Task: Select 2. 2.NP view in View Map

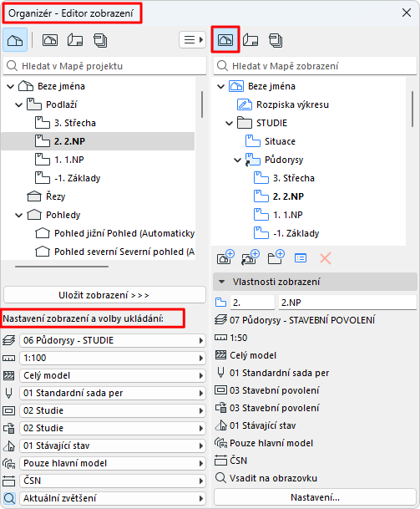Action: pos(279,196)
